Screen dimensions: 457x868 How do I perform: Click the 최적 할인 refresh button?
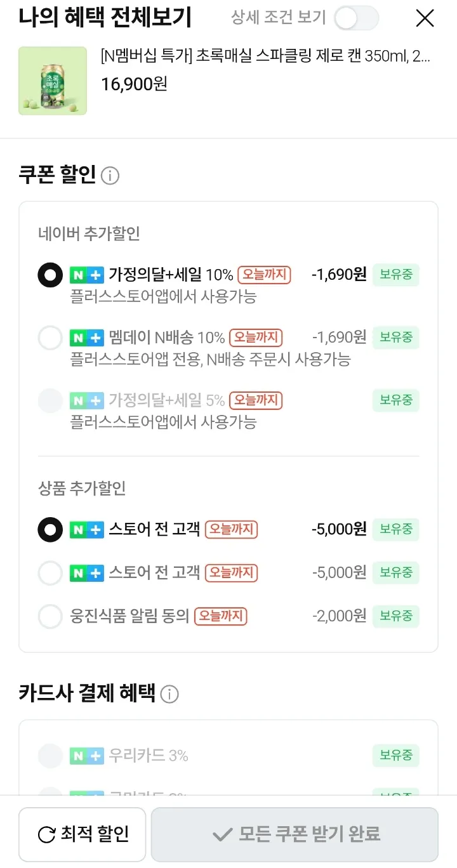(x=83, y=834)
